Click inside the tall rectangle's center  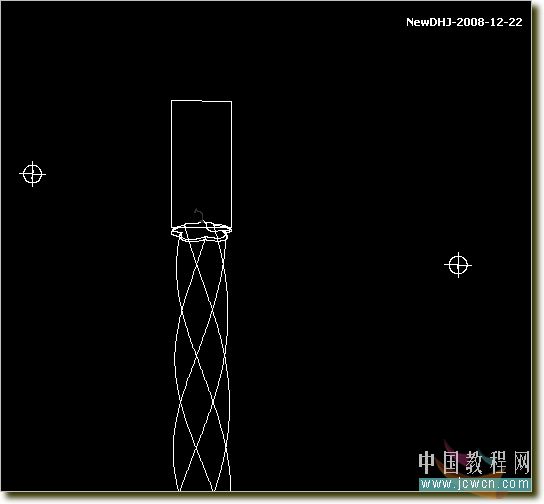(201, 164)
